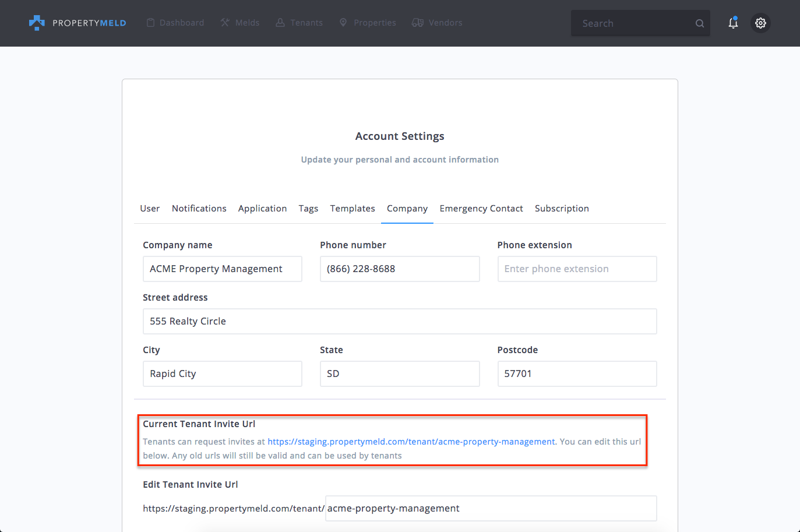Click the Dashboard clipboard icon
This screenshot has height=532, width=800.
pos(150,23)
